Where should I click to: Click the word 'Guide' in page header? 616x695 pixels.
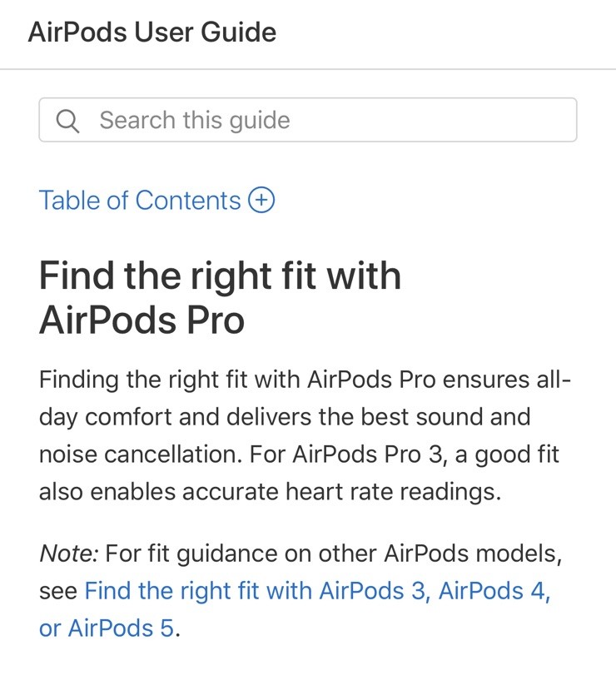point(238,32)
